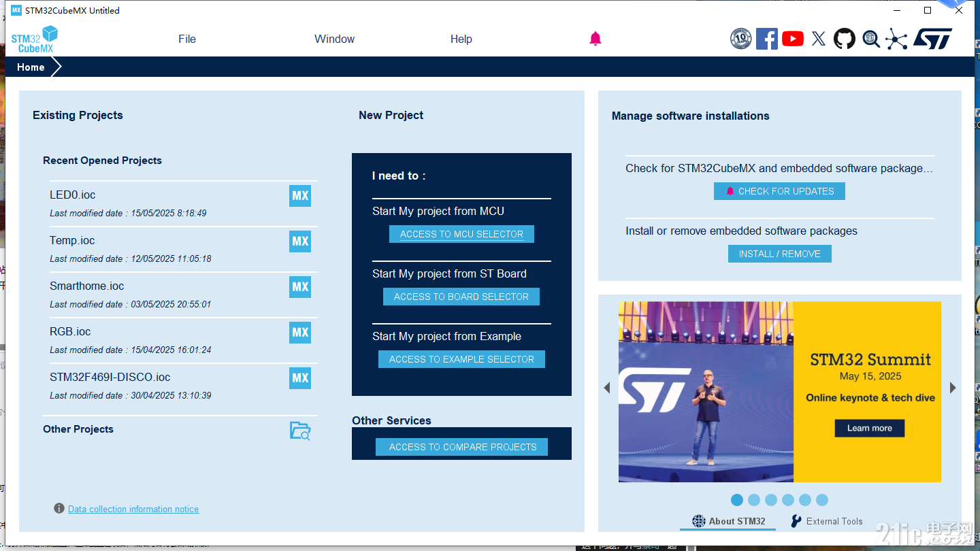Click CHECK FOR UPDATES button
980x551 pixels.
[x=779, y=191]
